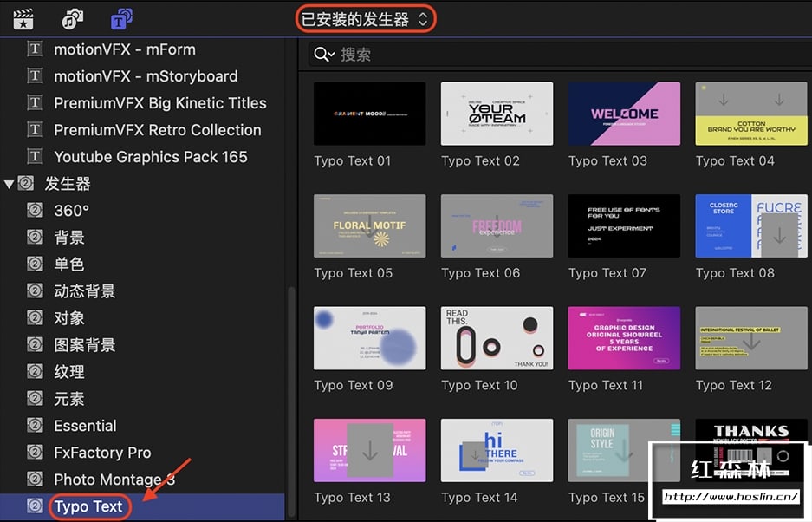The image size is (812, 522).
Task: Select Typo Text 09 Portfolio thumbnail
Action: coord(370,338)
